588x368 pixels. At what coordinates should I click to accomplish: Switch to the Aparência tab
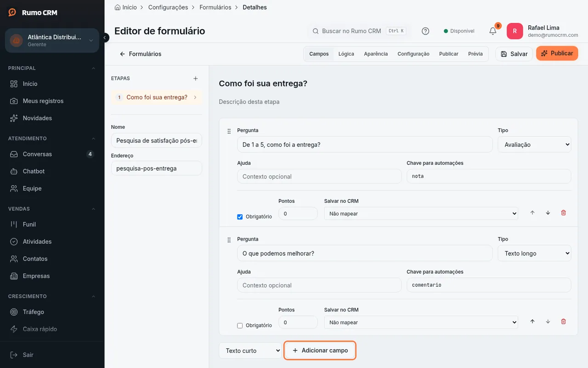376,54
